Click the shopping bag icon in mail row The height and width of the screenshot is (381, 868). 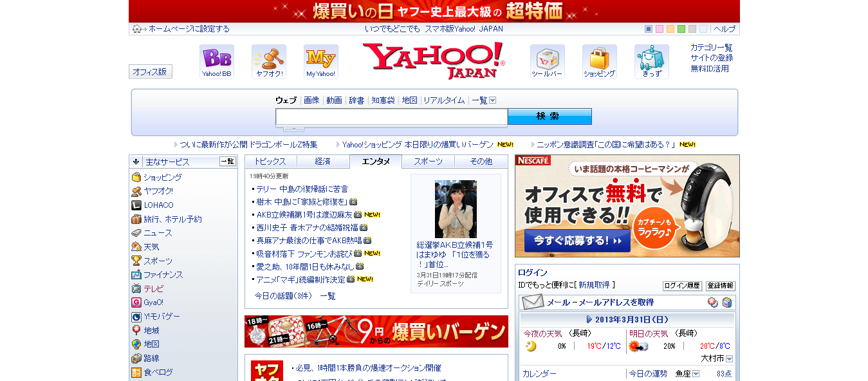pyautogui.click(x=727, y=302)
